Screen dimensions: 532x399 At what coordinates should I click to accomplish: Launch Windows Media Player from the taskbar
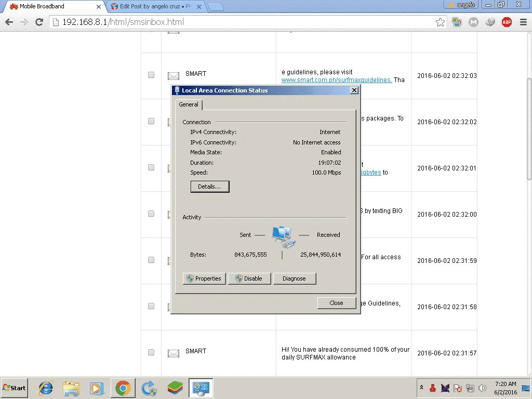[97, 388]
